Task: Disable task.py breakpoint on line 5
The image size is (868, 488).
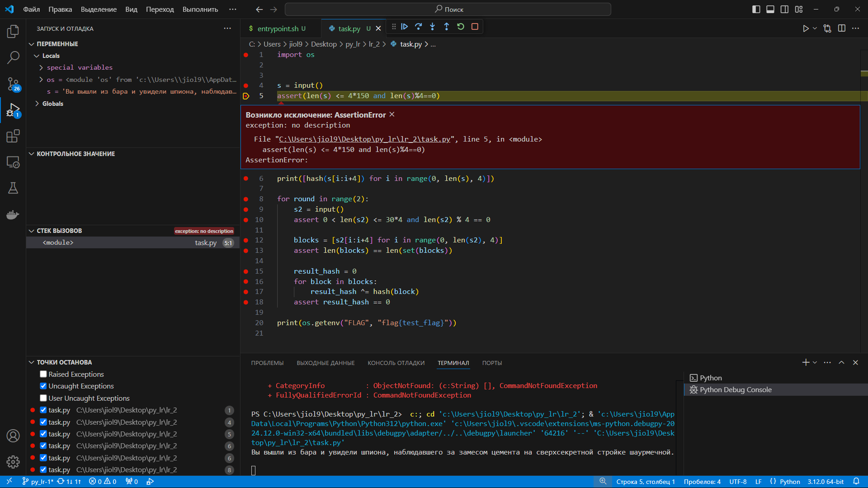Action: [x=43, y=434]
